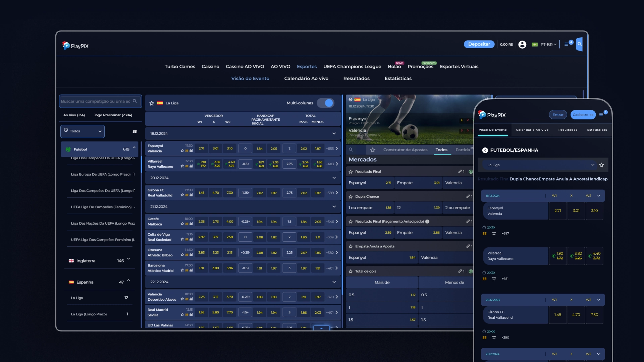Select 1.91 odds for Barcelona win
The width and height of the screenshot is (644, 362).
pyautogui.click(x=201, y=268)
